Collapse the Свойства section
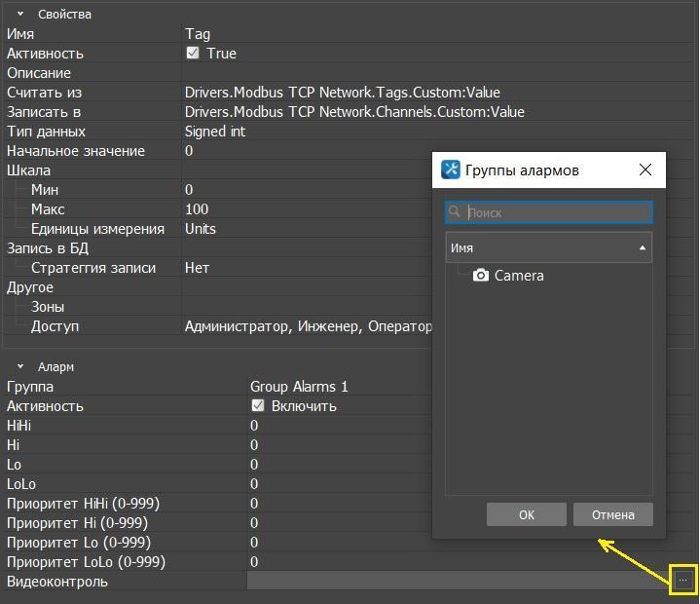The height and width of the screenshot is (604, 700). pyautogui.click(x=20, y=15)
